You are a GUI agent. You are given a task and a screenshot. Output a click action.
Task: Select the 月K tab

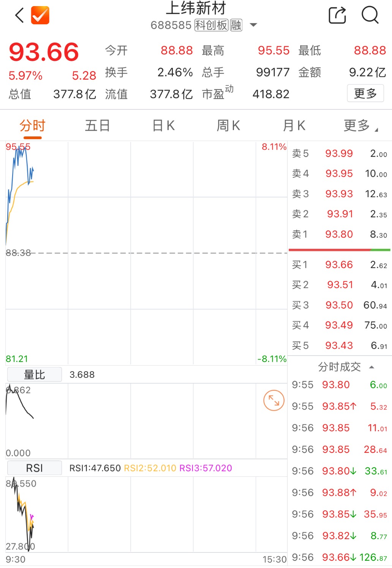(x=294, y=125)
